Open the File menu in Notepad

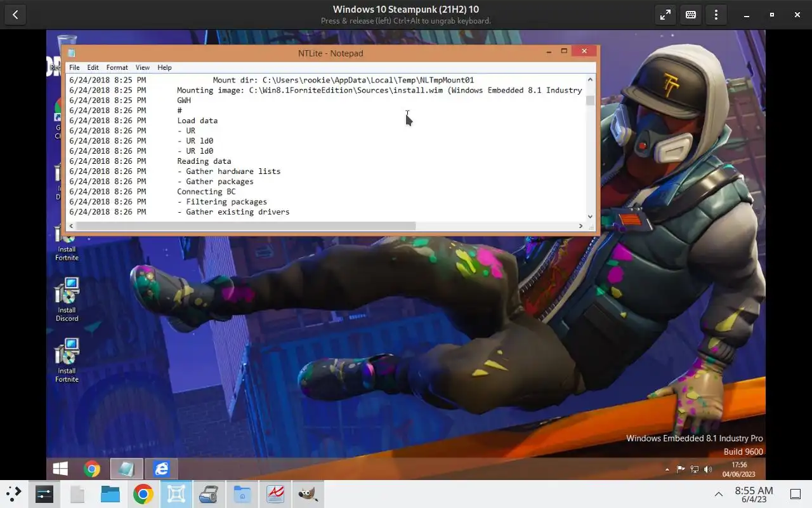click(74, 67)
